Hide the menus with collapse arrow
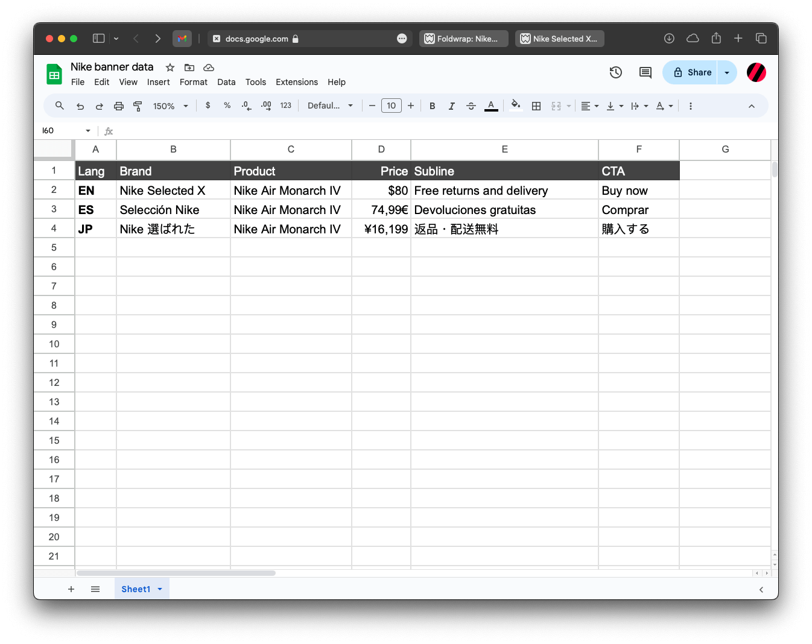This screenshot has width=812, height=644. [x=752, y=106]
